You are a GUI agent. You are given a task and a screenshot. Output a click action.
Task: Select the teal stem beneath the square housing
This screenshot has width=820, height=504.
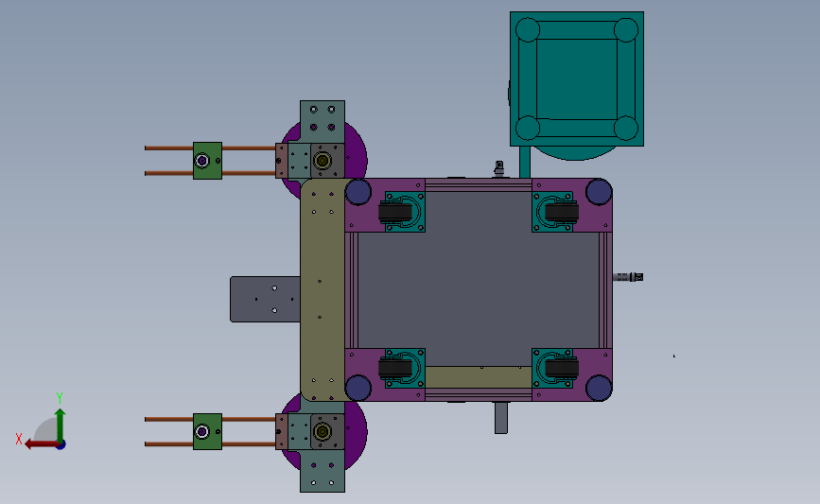pos(525,162)
